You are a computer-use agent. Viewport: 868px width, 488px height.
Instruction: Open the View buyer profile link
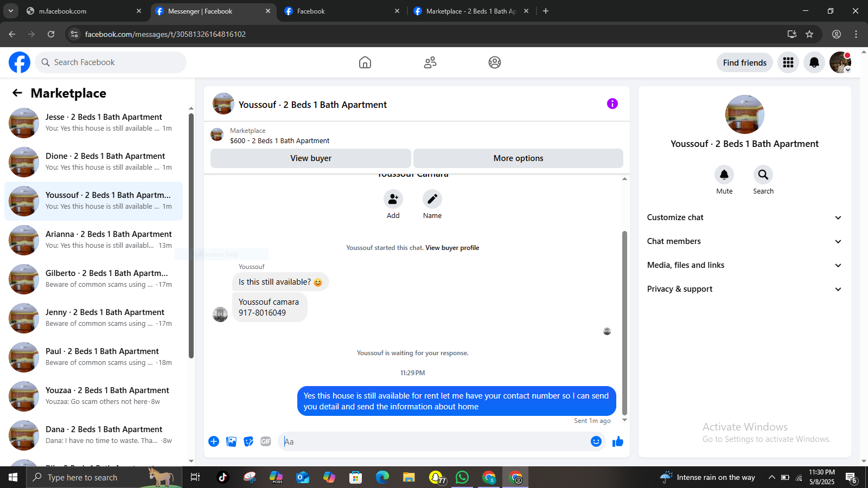[x=452, y=248]
